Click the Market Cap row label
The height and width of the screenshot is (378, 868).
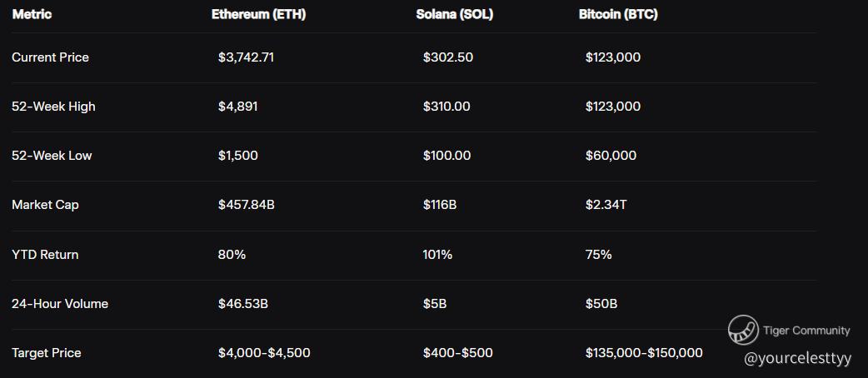click(x=45, y=205)
